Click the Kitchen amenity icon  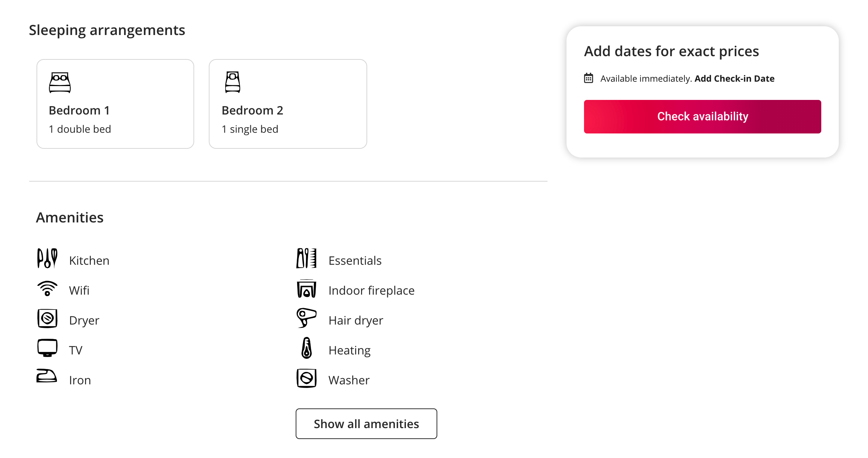click(x=47, y=259)
